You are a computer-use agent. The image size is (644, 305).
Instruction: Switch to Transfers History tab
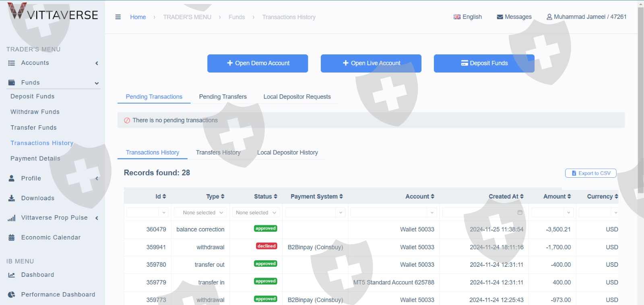218,152
